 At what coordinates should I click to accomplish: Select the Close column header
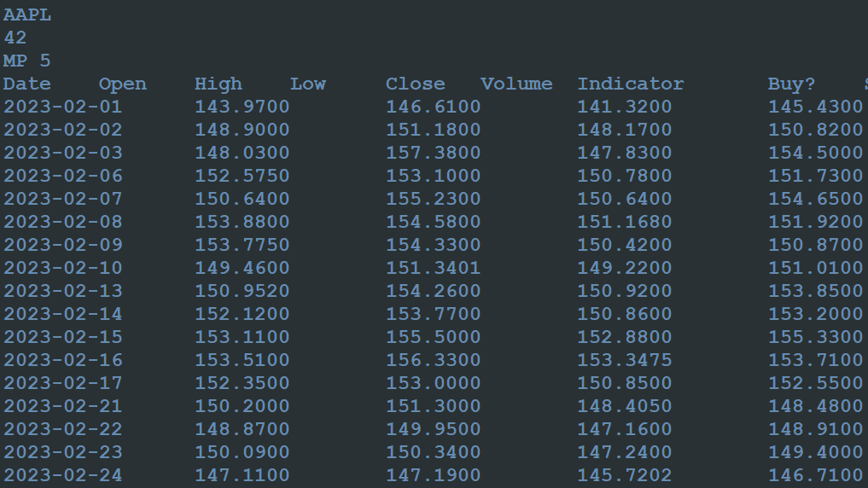click(415, 84)
